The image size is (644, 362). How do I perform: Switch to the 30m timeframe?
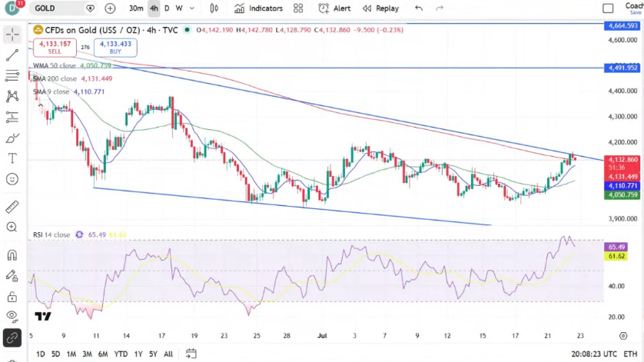pyautogui.click(x=136, y=8)
